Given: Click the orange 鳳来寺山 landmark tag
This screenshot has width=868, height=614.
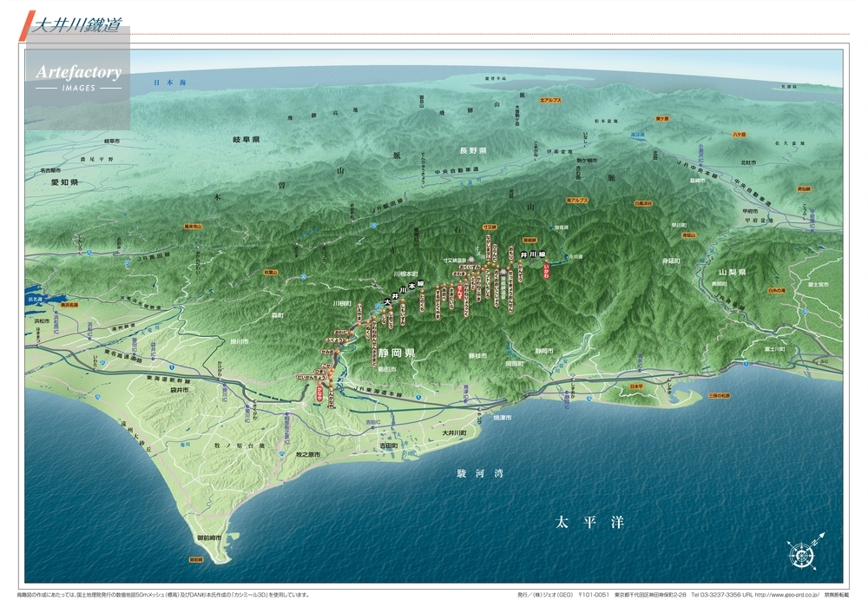Looking at the screenshot, I should (x=193, y=226).
